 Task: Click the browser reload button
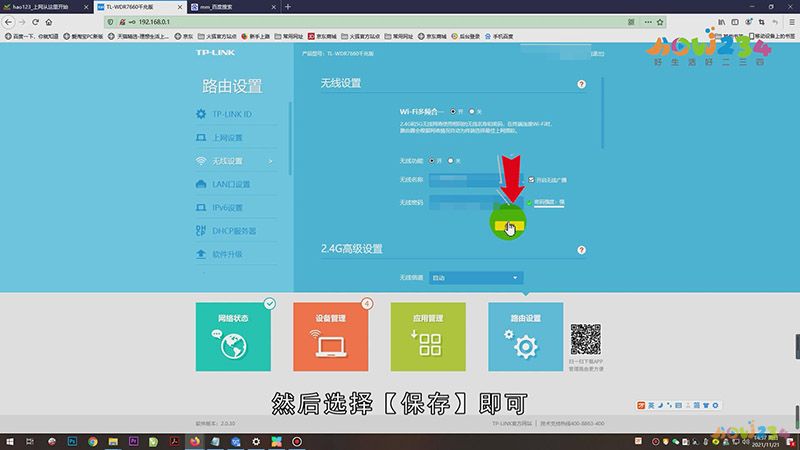[x=35, y=22]
